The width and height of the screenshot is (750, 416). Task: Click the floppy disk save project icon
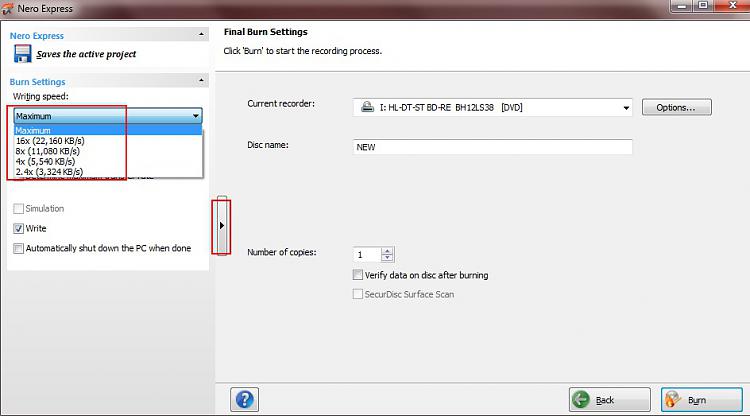pyautogui.click(x=22, y=54)
